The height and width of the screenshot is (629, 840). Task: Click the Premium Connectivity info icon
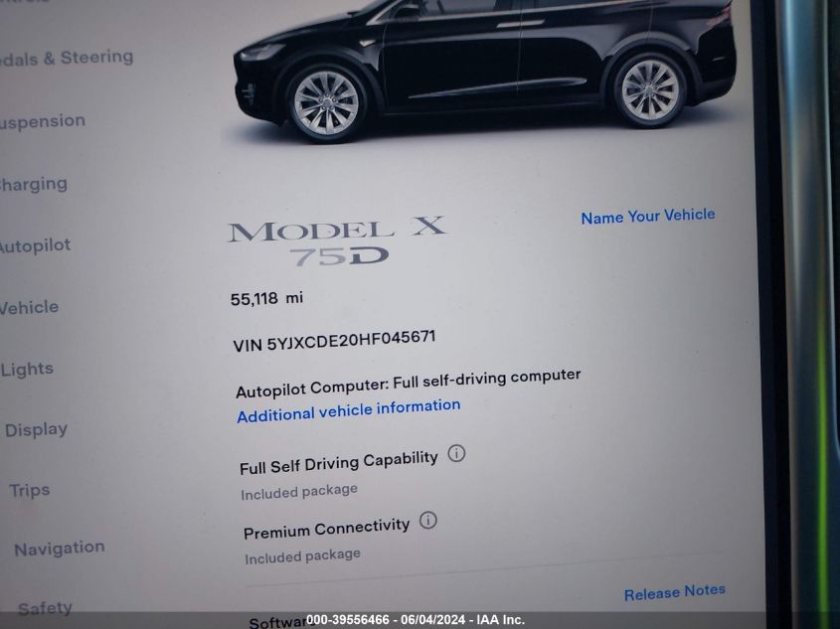point(428,520)
